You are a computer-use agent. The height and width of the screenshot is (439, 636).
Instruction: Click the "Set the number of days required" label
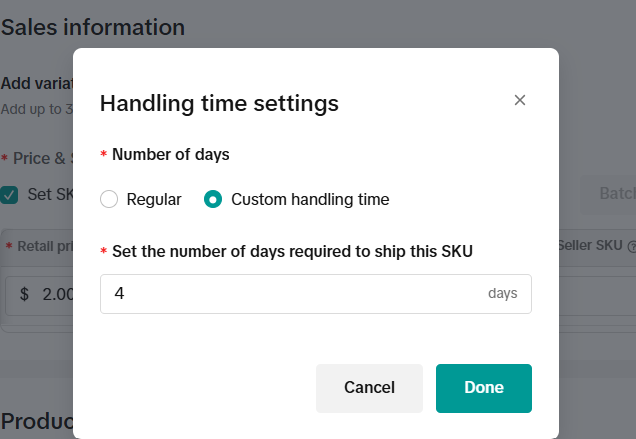292,251
